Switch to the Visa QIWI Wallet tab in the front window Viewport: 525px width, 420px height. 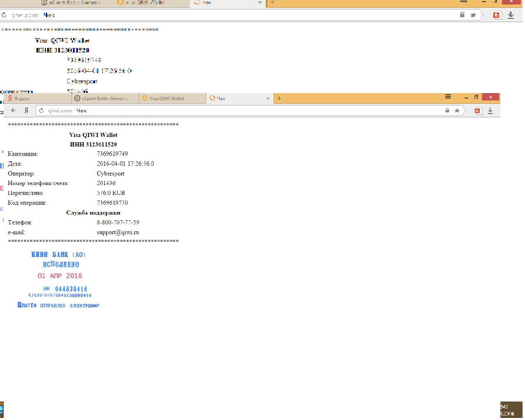pos(172,98)
